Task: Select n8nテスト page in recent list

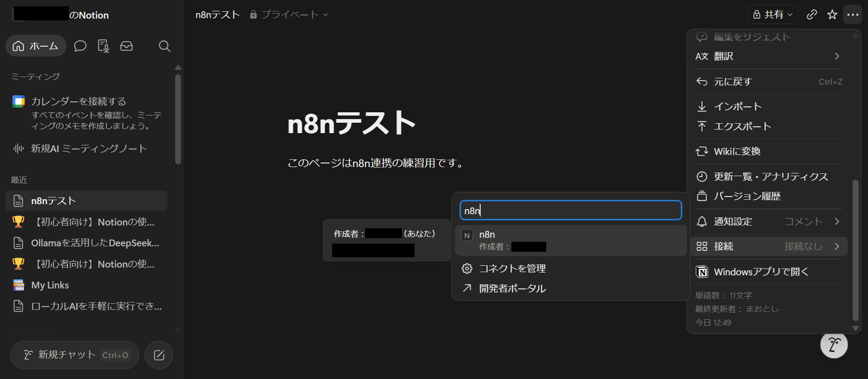Action: coord(86,201)
